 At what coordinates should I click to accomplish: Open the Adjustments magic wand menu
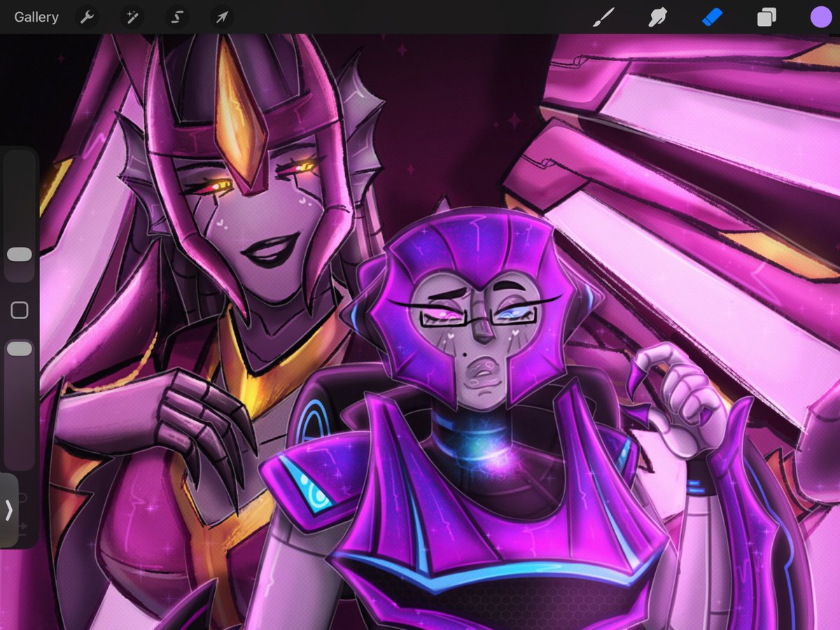click(132, 17)
